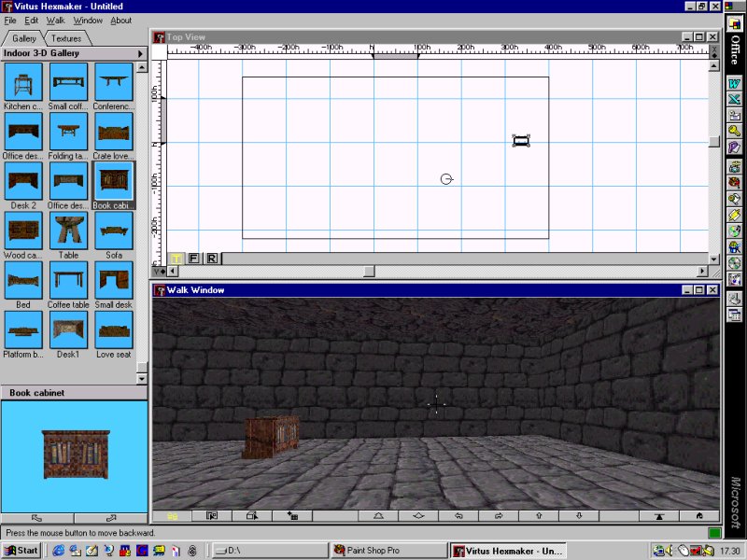This screenshot has height=560, width=747.
Task: Click the system tray clock
Action: click(x=729, y=551)
